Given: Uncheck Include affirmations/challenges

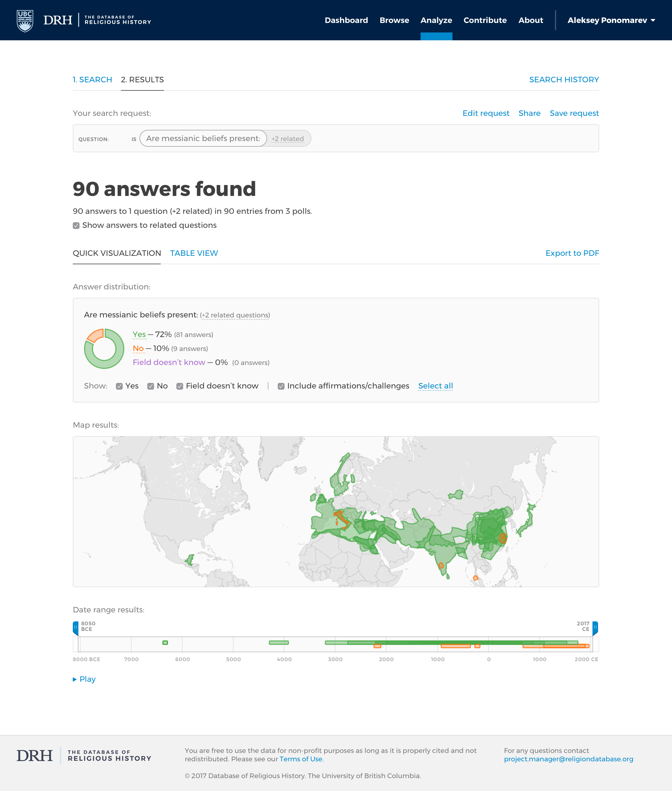Looking at the screenshot, I should tap(281, 386).
